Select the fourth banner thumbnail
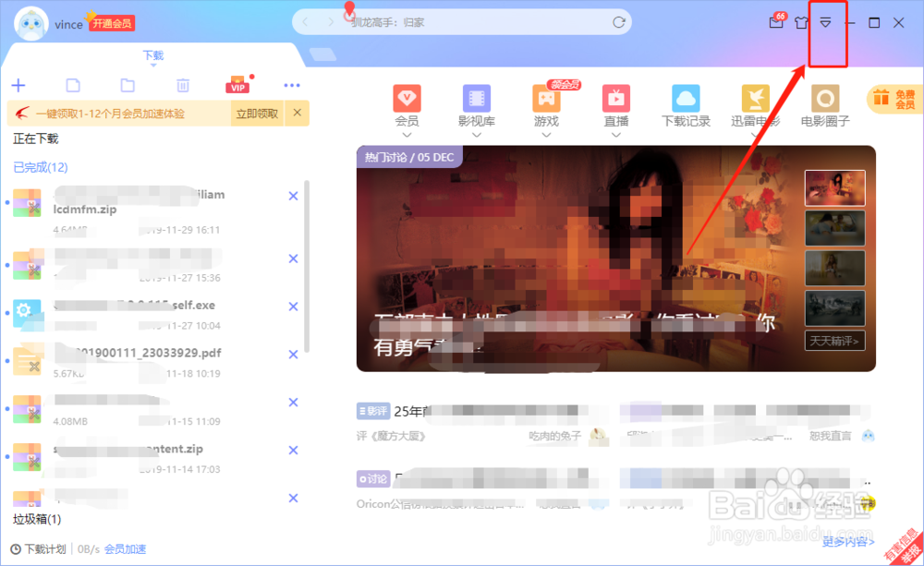This screenshot has width=924, height=566. pyautogui.click(x=835, y=308)
